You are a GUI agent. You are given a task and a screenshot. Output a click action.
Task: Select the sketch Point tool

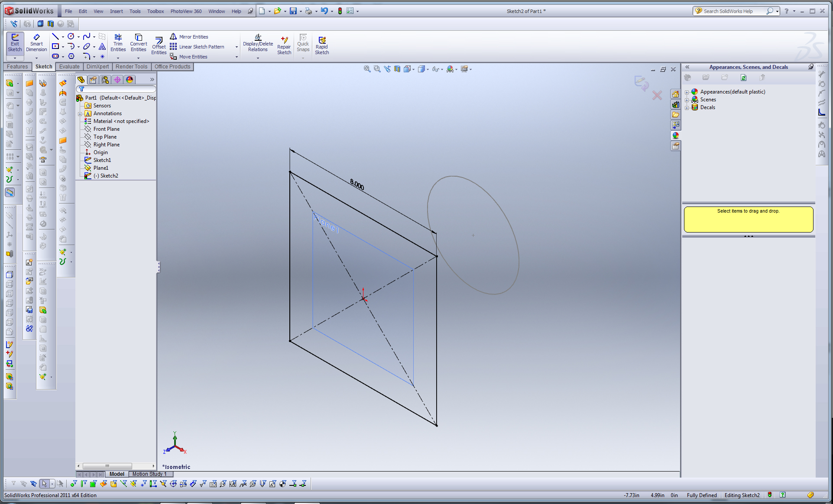102,56
